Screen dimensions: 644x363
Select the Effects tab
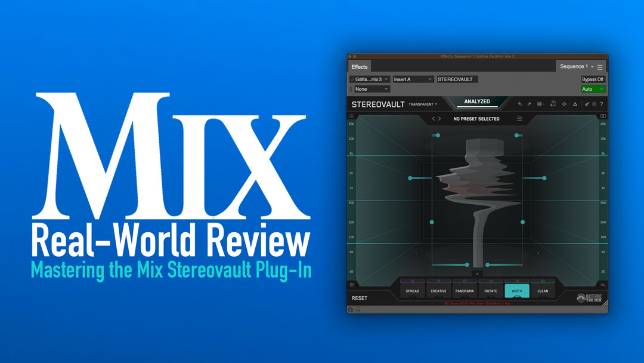tap(360, 67)
